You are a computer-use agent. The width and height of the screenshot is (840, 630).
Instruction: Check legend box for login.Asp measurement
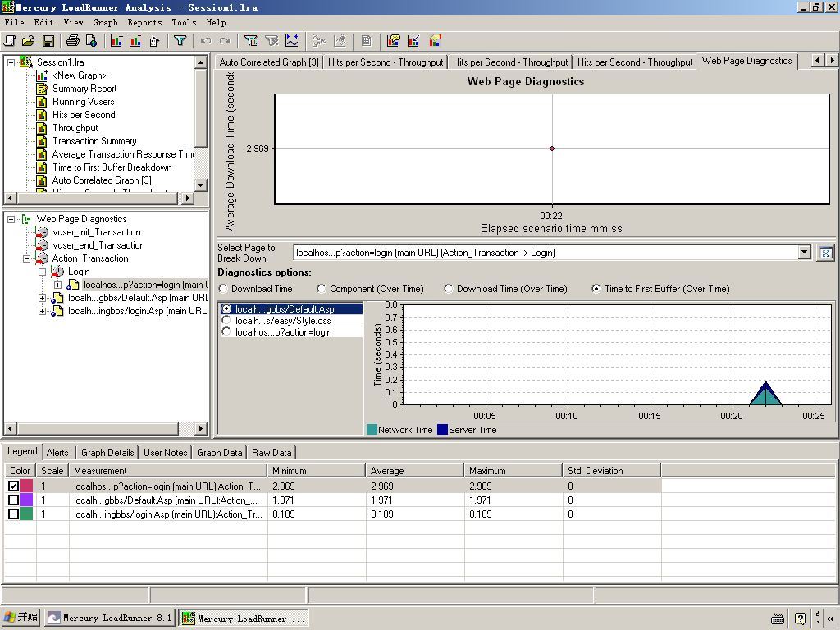click(13, 514)
